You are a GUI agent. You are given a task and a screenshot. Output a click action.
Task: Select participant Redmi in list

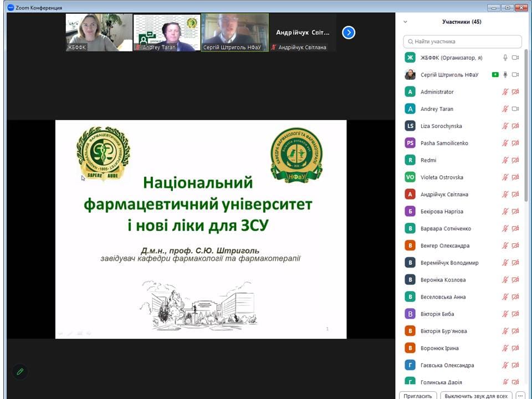(x=462, y=160)
